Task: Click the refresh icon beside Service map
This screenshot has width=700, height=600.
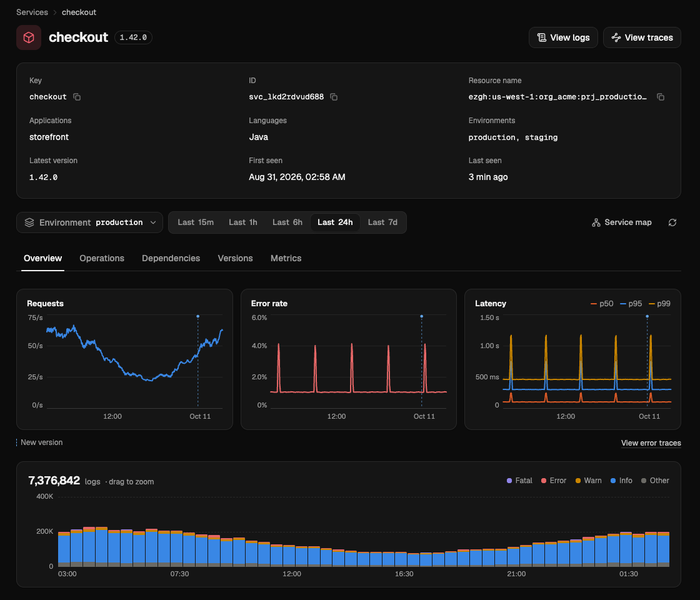Action: click(x=672, y=222)
